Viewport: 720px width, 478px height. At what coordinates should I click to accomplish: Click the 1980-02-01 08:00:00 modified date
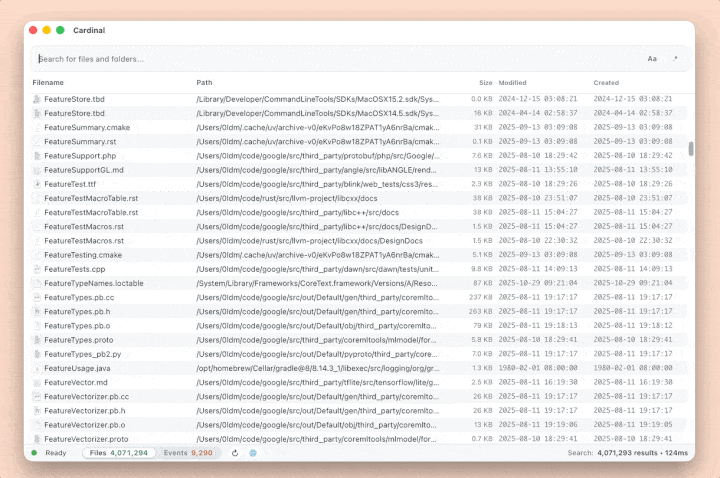[x=538, y=368]
